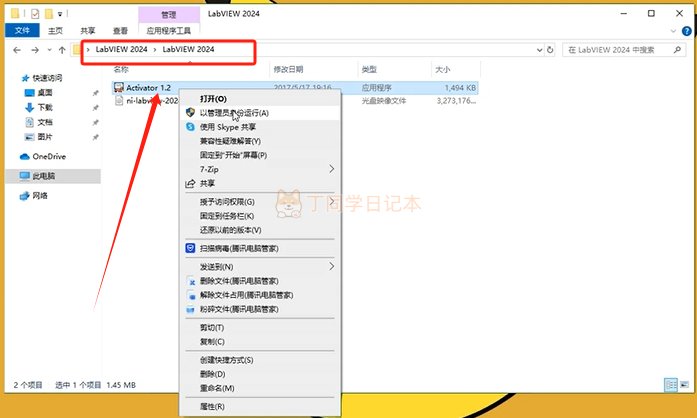Sort by the 类型 column header
The image size is (697, 418).
pos(369,69)
